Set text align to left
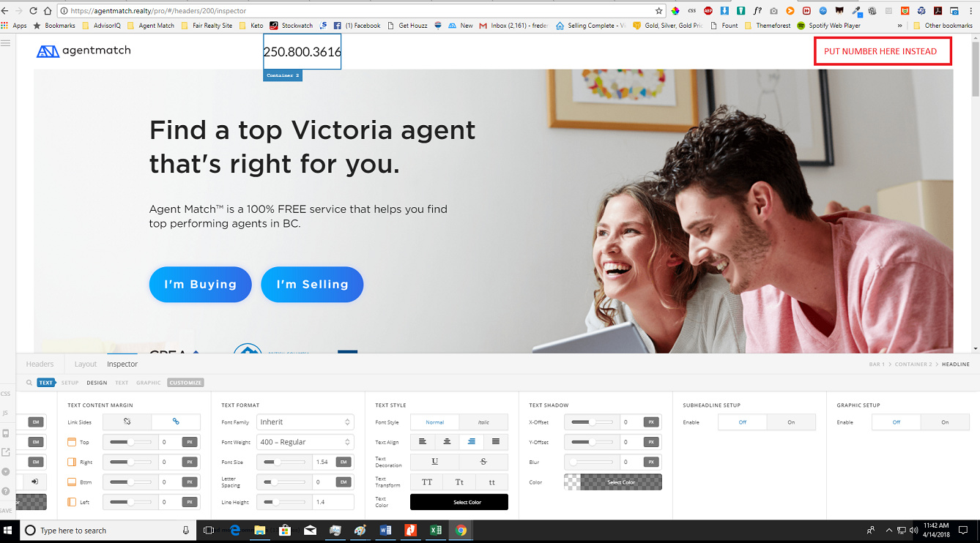 point(423,442)
